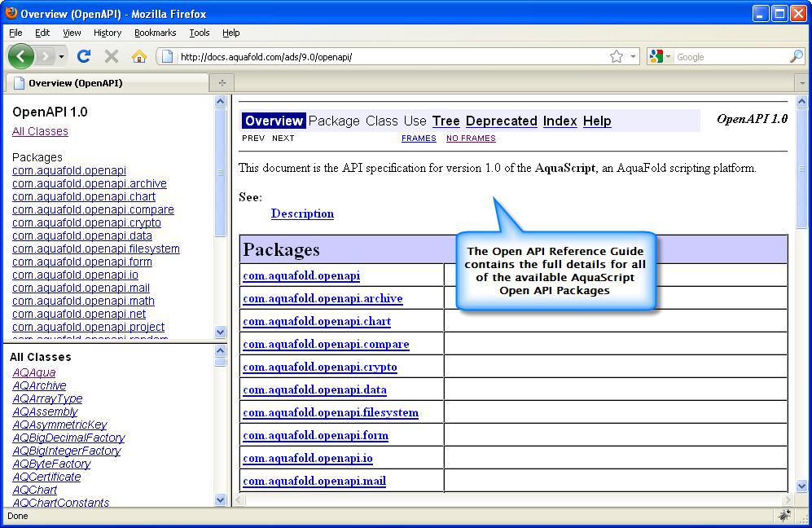Open com.aquafold.openapi.net in the left list
The image size is (812, 528).
tap(79, 314)
